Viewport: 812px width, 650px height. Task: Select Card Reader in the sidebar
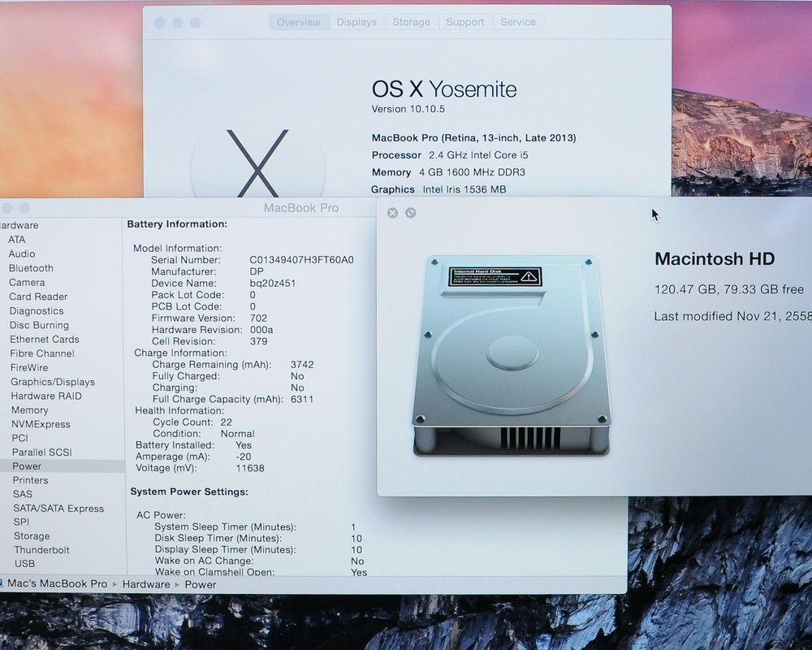[38, 297]
